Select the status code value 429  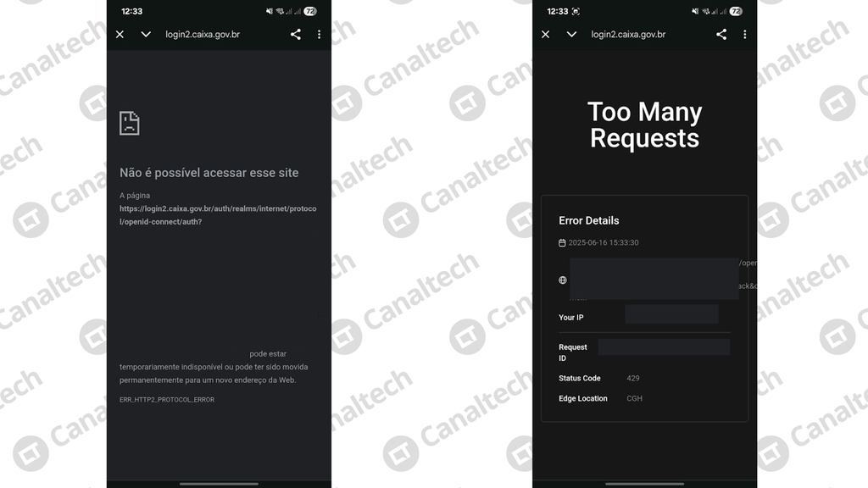pyautogui.click(x=632, y=379)
